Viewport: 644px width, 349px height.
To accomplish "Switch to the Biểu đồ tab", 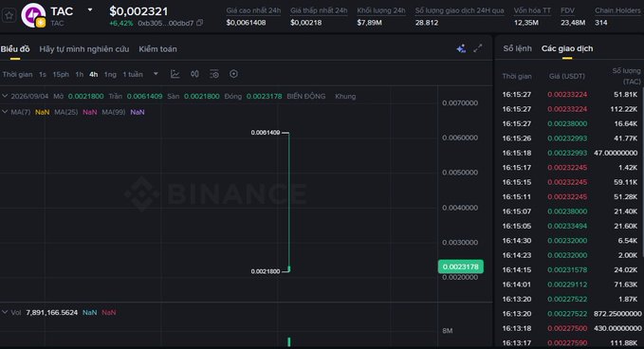I will 15,49.
